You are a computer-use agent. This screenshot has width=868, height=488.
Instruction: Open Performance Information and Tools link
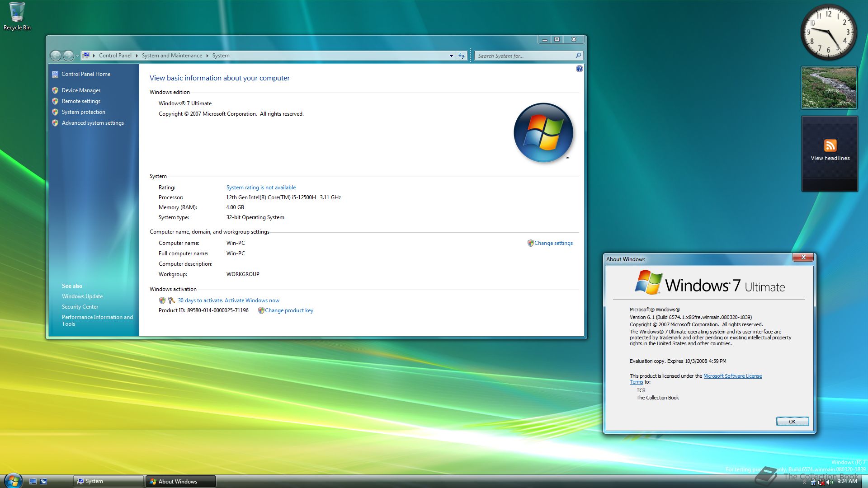pyautogui.click(x=97, y=320)
